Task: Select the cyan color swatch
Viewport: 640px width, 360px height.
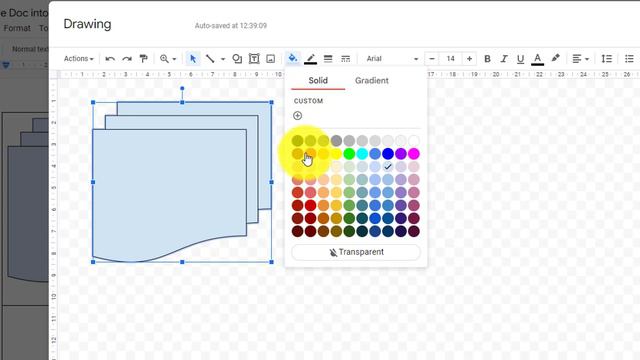Action: [x=362, y=153]
